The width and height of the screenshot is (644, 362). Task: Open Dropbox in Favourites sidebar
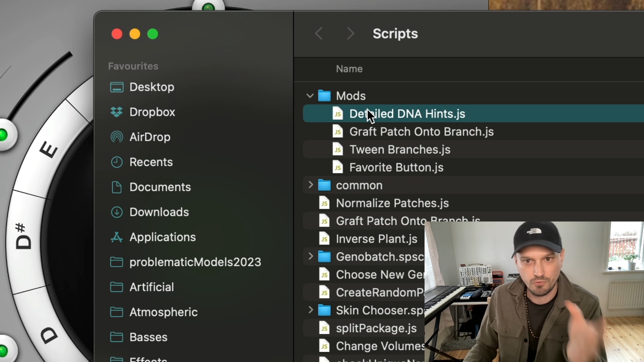pos(143,112)
